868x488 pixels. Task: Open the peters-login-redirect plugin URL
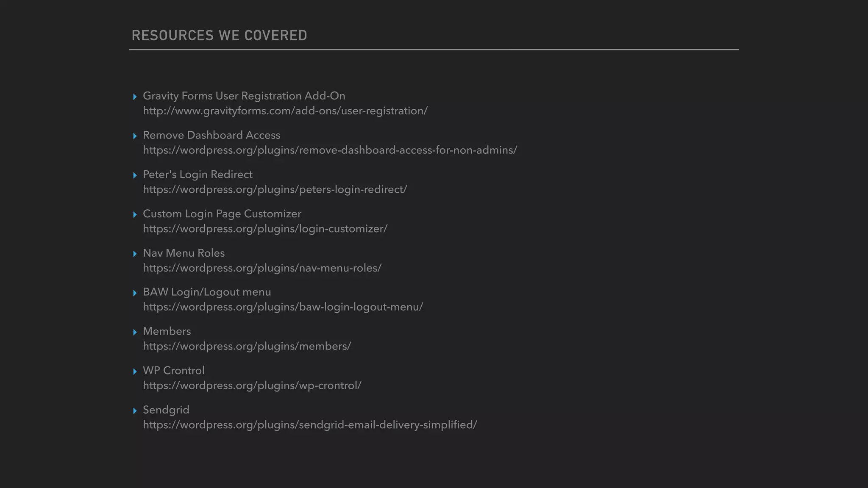click(275, 189)
